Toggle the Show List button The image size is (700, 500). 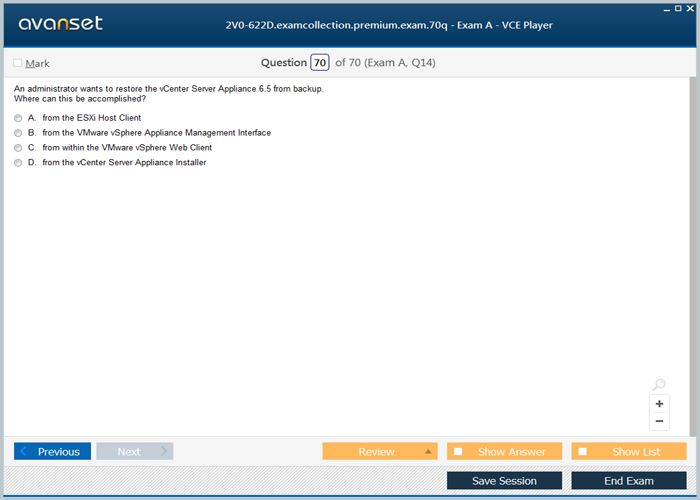click(x=629, y=451)
